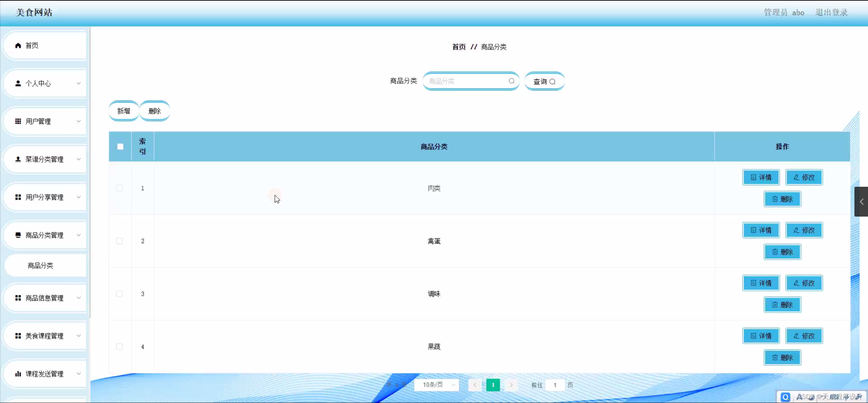Select the 用户分享管理 sidebar icon

point(18,197)
